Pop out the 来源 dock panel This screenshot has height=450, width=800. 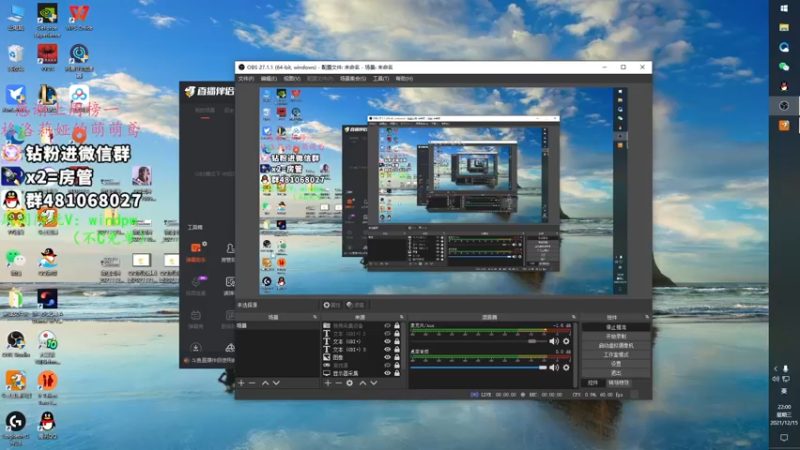pyautogui.click(x=402, y=317)
